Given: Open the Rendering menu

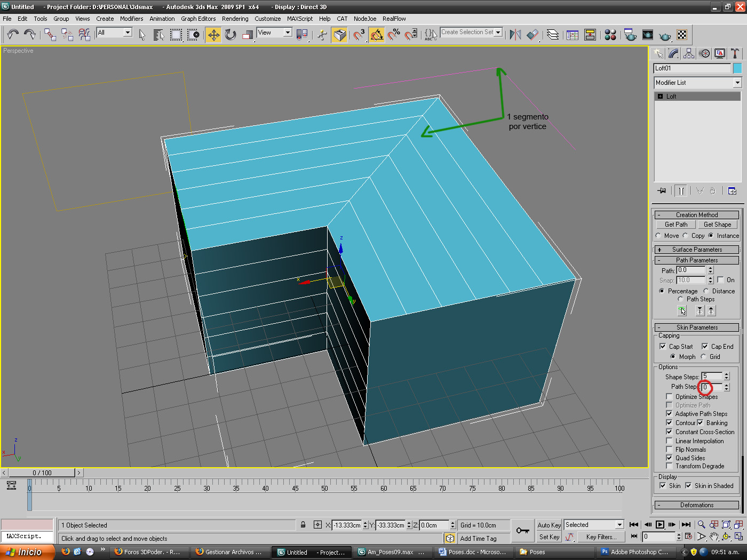Looking at the screenshot, I should coord(235,19).
